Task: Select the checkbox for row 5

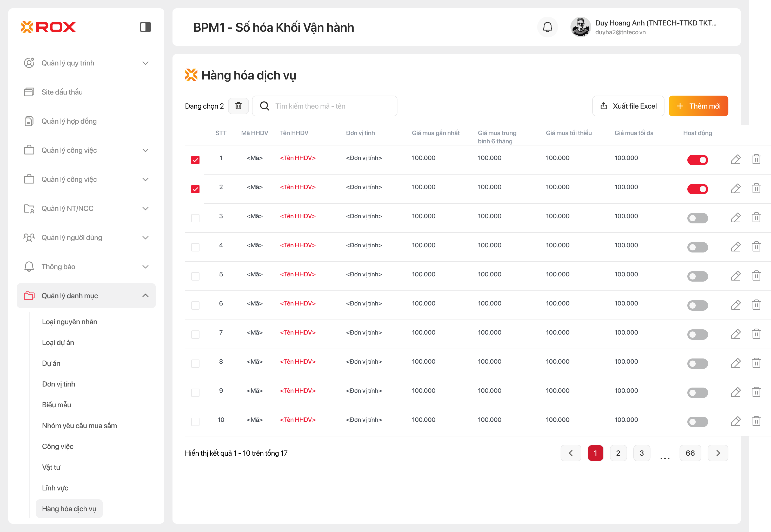Action: [x=195, y=276]
